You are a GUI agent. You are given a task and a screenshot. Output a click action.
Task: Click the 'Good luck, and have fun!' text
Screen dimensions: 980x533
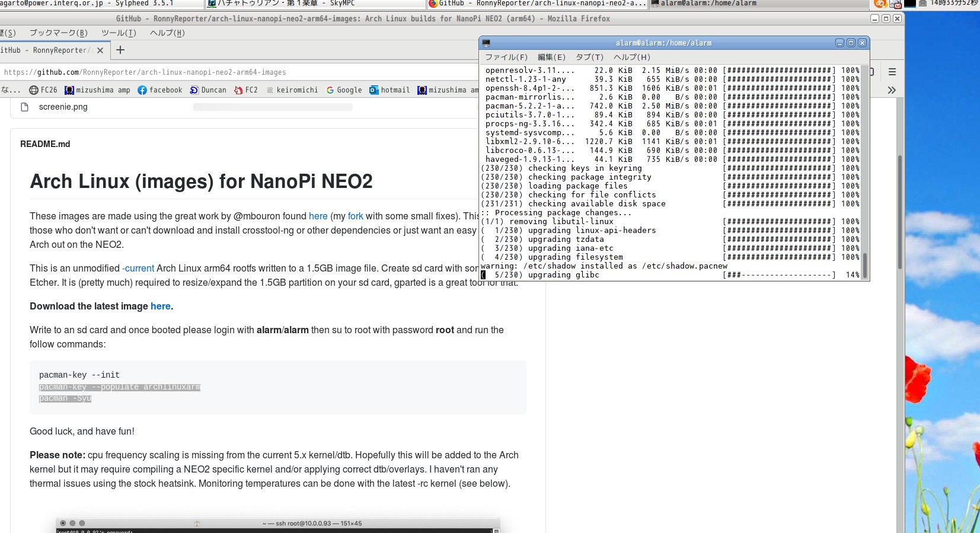click(x=82, y=432)
